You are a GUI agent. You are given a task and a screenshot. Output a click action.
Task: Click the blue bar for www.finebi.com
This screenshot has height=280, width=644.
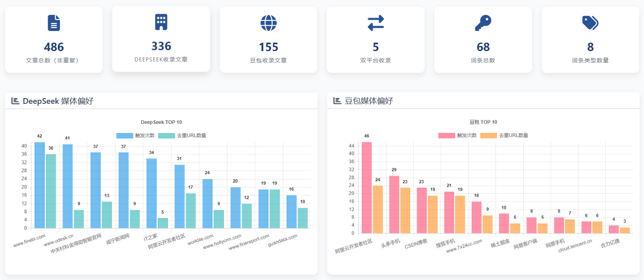[39, 185]
